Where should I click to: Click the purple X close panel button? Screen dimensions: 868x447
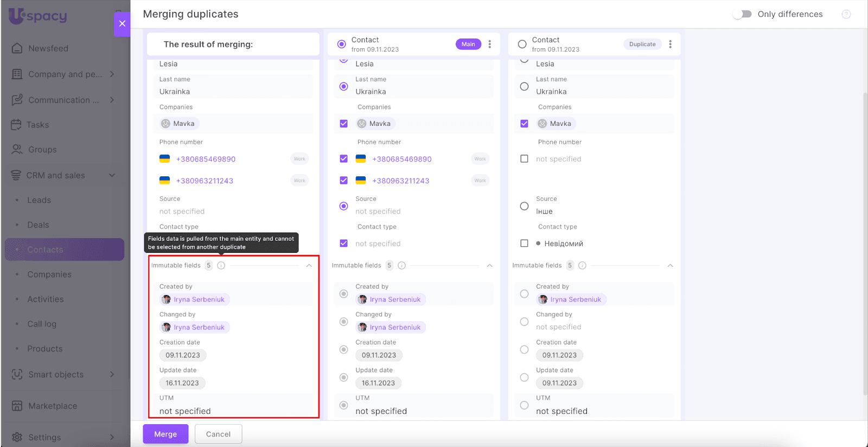pyautogui.click(x=122, y=24)
